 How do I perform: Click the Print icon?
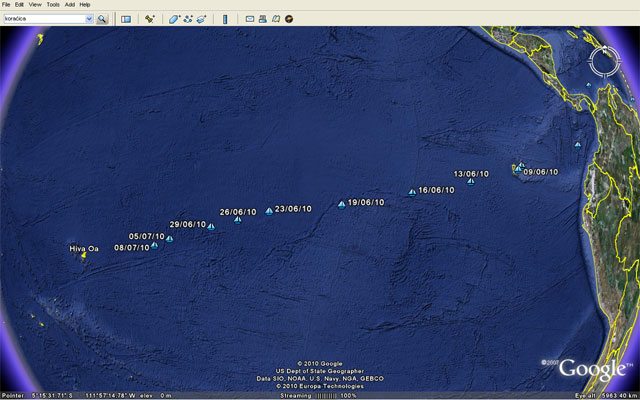(263, 19)
